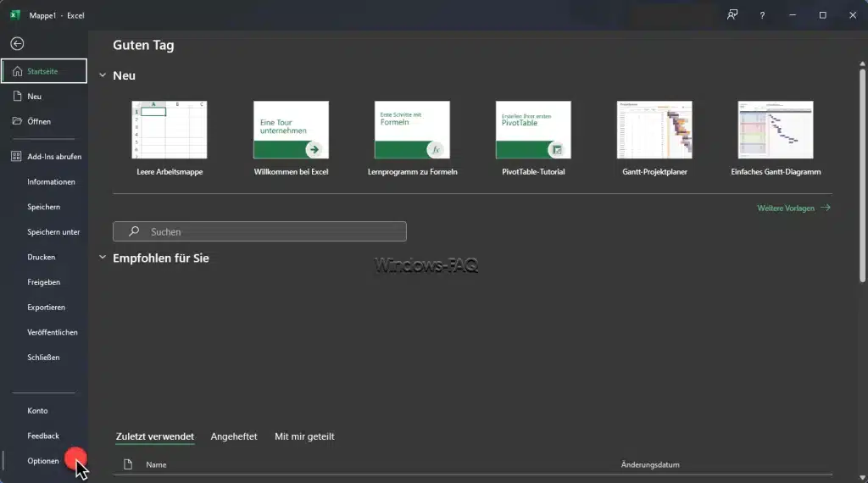Open the feedback person icon in title bar
The width and height of the screenshot is (868, 483).
point(732,15)
